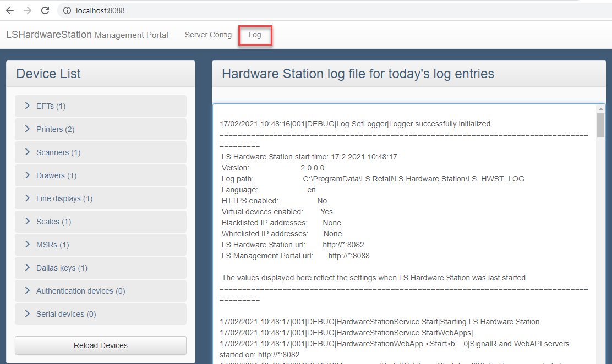Click the chevron next to Authentication devices (0)
This screenshot has height=364, width=612.
tap(28, 291)
